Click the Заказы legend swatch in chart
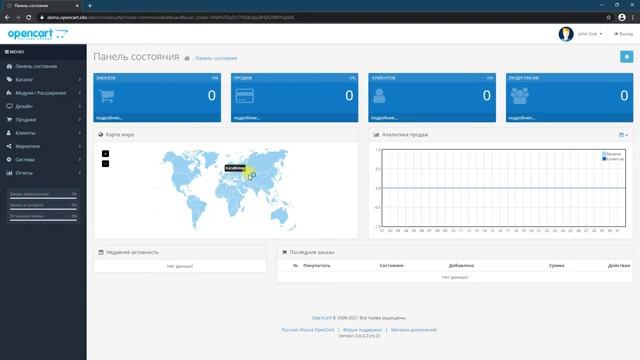This screenshot has width=640, height=360. [604, 154]
